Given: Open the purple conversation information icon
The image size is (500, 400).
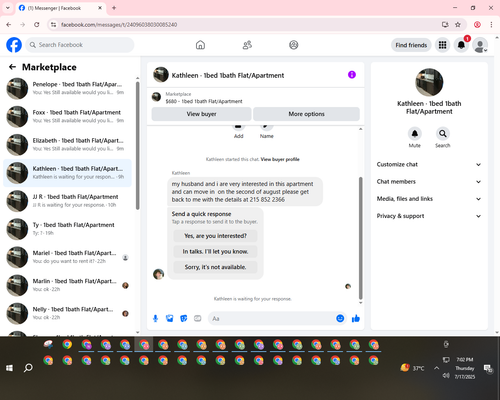Looking at the screenshot, I should point(352,75).
